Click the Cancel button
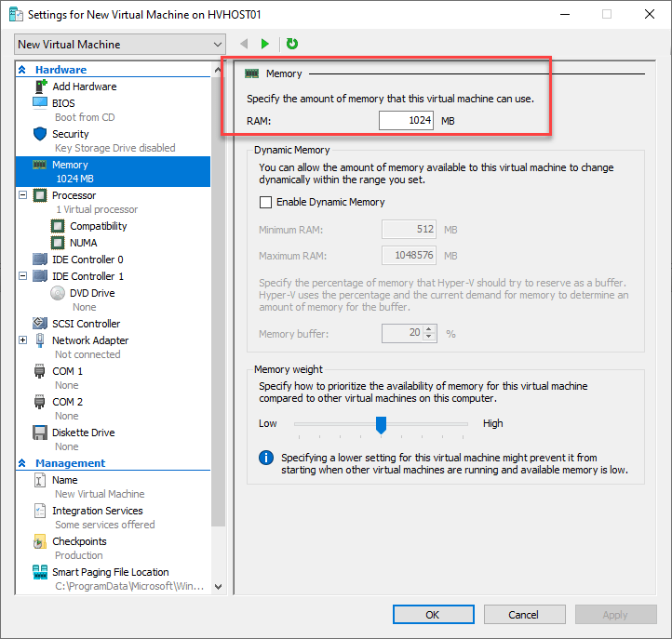Screen dimensions: 672x639 click(525, 615)
